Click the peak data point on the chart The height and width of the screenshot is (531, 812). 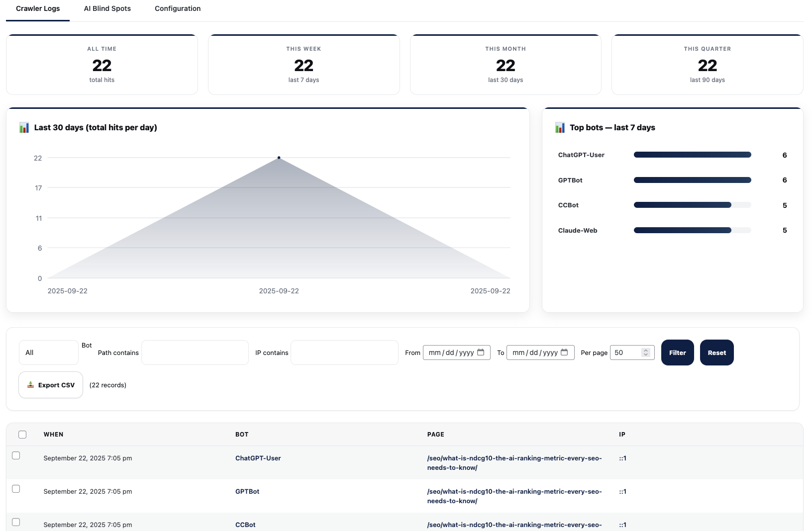tap(279, 158)
